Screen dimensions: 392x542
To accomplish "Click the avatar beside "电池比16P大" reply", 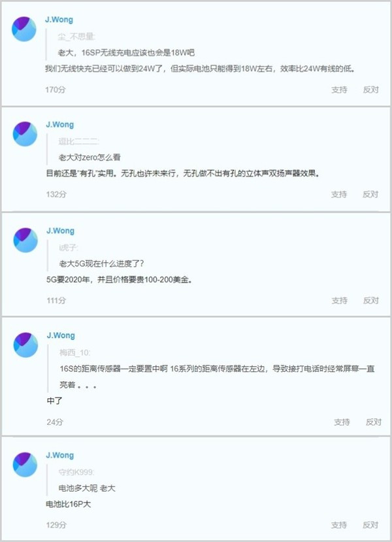I will (25, 465).
